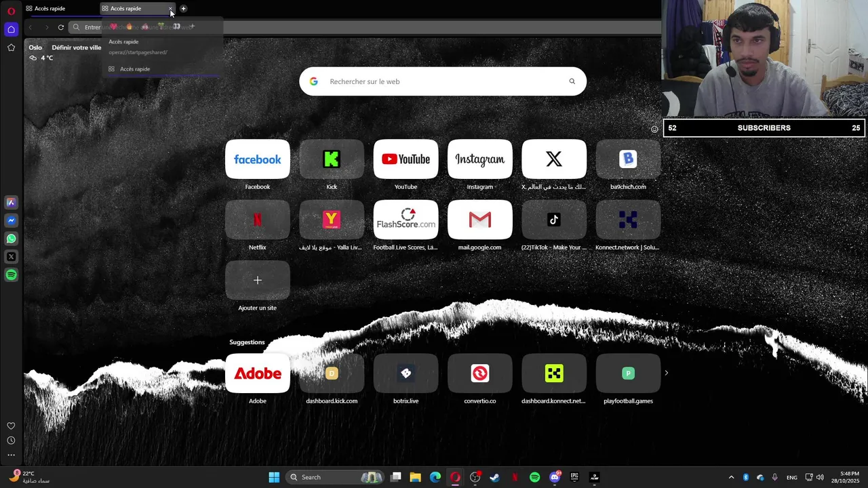Open the mail.google.com speed dial

(x=479, y=220)
